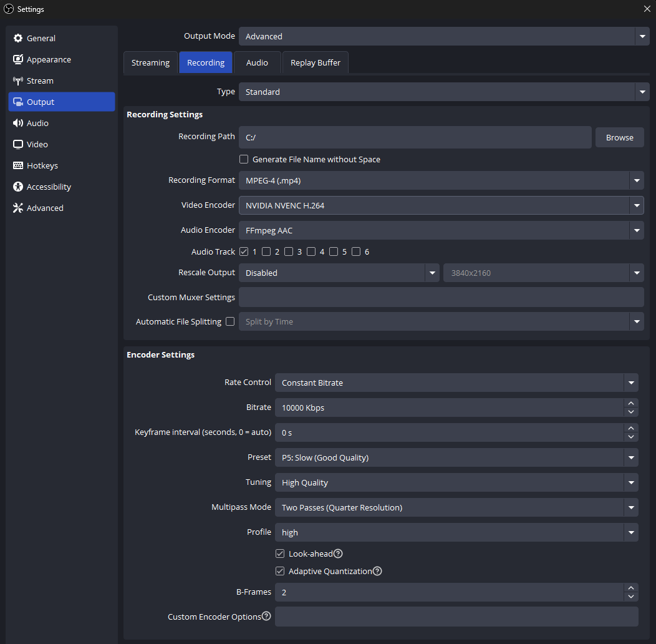Viewport: 656px width, 644px height.
Task: Click the Appearance icon in sidebar
Action: tap(17, 59)
